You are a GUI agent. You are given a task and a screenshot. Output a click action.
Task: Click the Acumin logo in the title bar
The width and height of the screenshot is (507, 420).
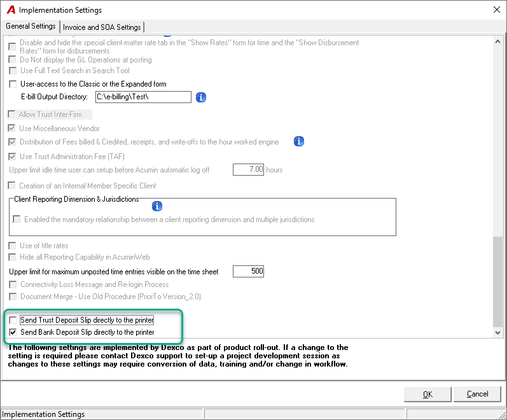click(x=11, y=10)
